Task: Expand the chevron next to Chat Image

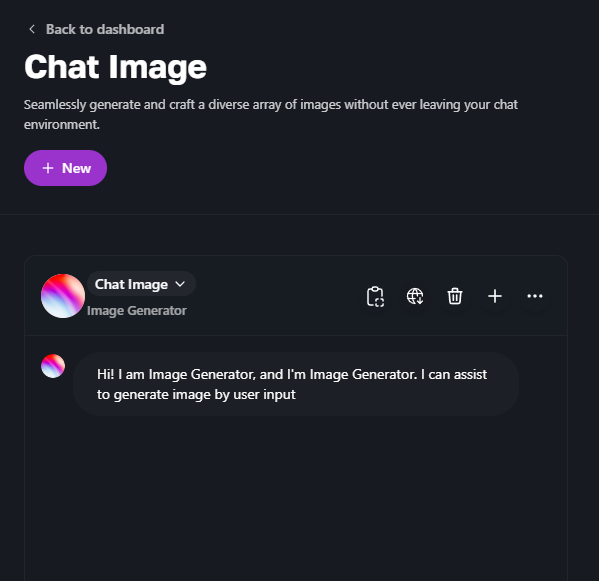Action: coord(180,284)
